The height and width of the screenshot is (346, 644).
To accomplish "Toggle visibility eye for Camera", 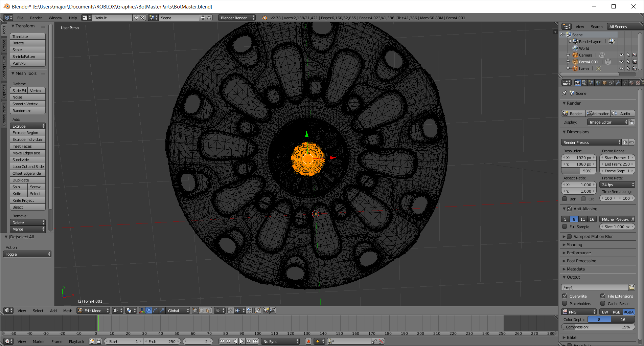I will [621, 55].
